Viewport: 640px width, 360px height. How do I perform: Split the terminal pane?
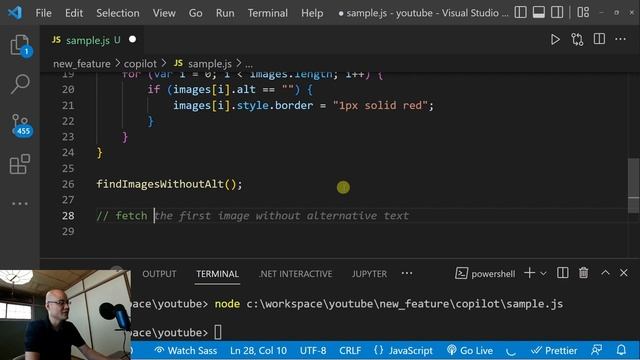tap(562, 273)
